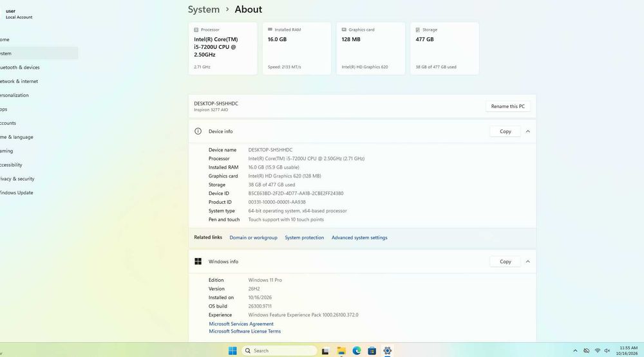Launch File Explorer from the taskbar
This screenshot has height=357, width=644.
coord(341,351)
